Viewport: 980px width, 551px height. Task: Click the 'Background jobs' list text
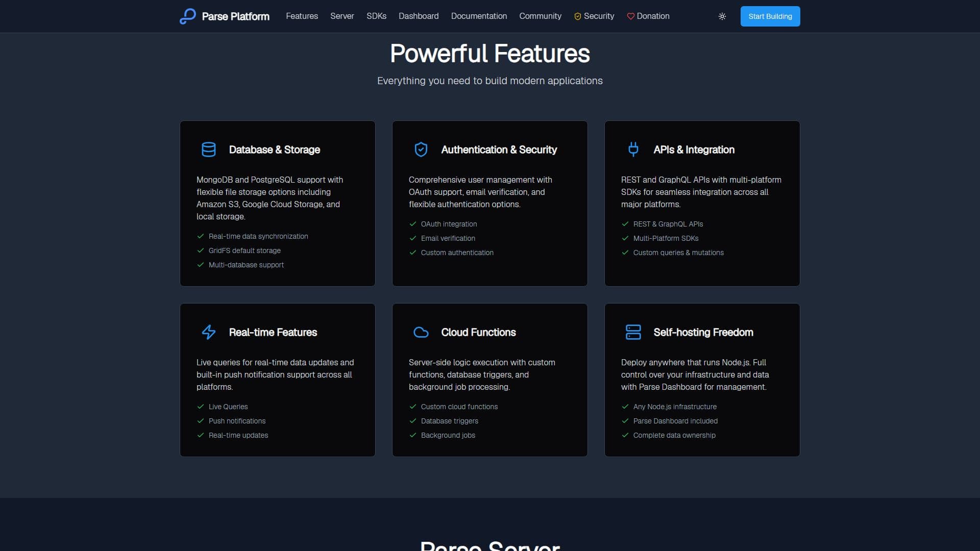coord(448,435)
